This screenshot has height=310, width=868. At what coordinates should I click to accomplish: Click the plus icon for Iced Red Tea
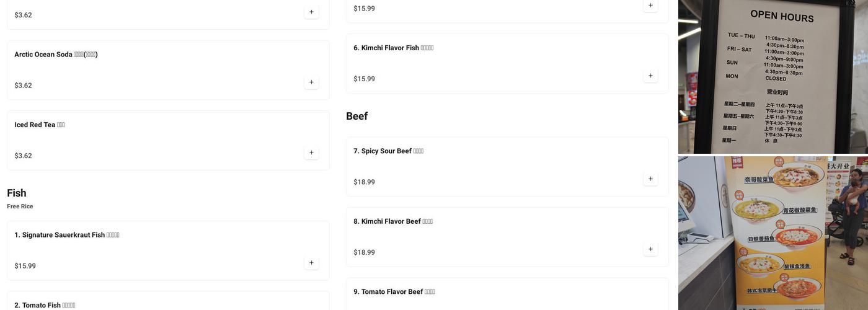[311, 153]
